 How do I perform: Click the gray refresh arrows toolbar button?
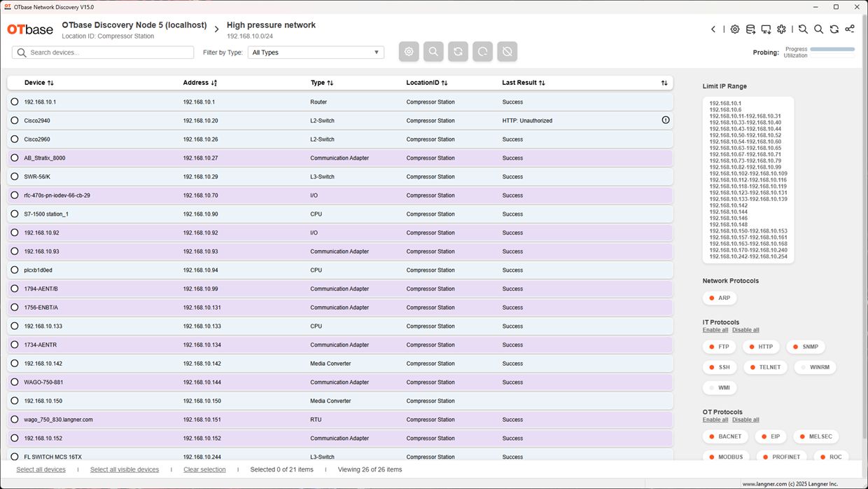458,51
